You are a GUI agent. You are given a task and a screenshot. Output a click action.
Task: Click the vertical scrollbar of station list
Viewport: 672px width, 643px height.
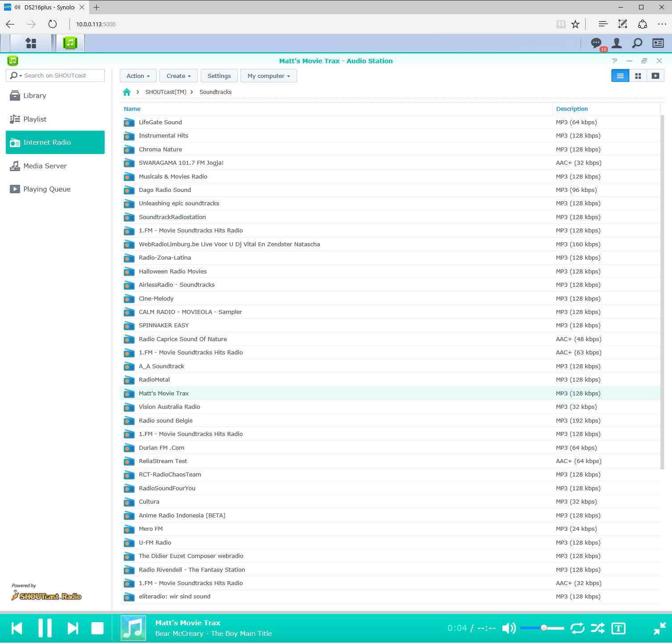click(x=662, y=292)
